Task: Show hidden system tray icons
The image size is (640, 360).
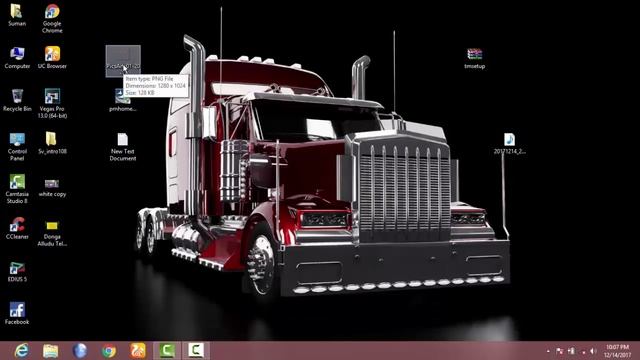Action: 548,351
